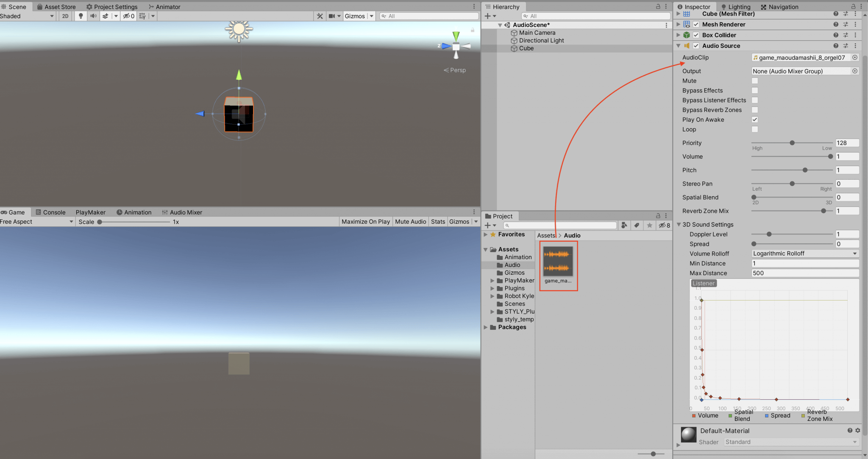Click the Mute Audio button
This screenshot has height=459, width=868.
(410, 221)
